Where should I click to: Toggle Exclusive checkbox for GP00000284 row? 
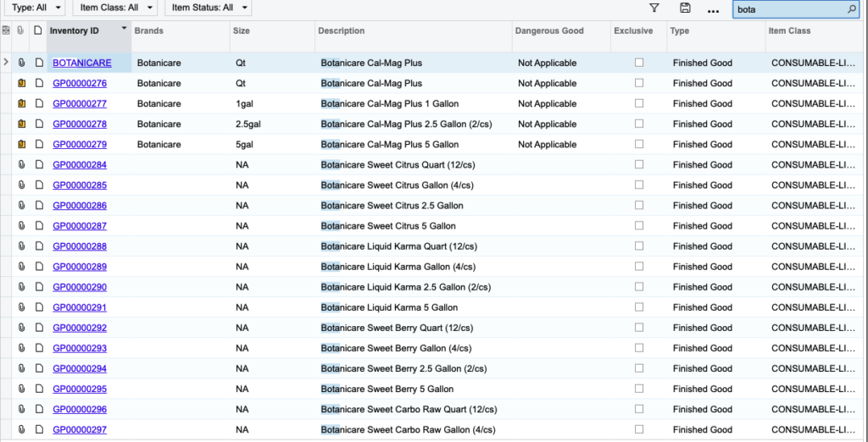point(639,164)
